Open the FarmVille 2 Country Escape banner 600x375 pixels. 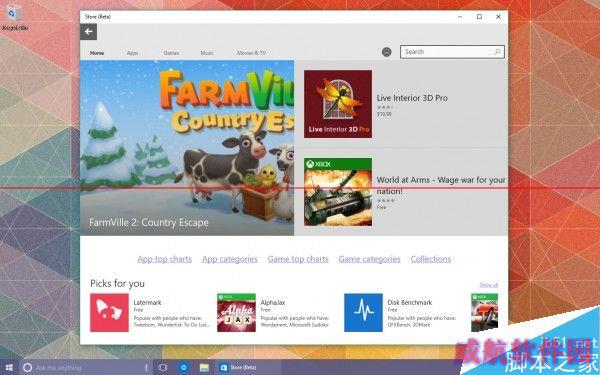coord(187,148)
